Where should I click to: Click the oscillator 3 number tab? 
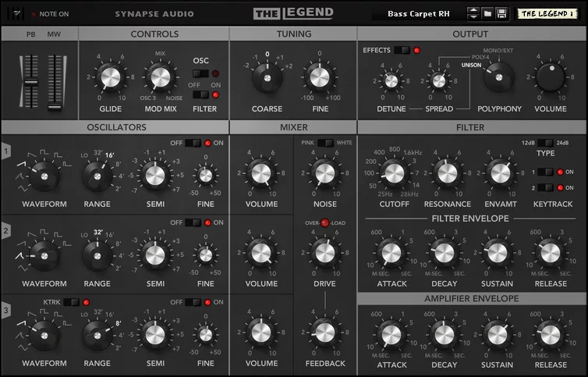click(6, 311)
